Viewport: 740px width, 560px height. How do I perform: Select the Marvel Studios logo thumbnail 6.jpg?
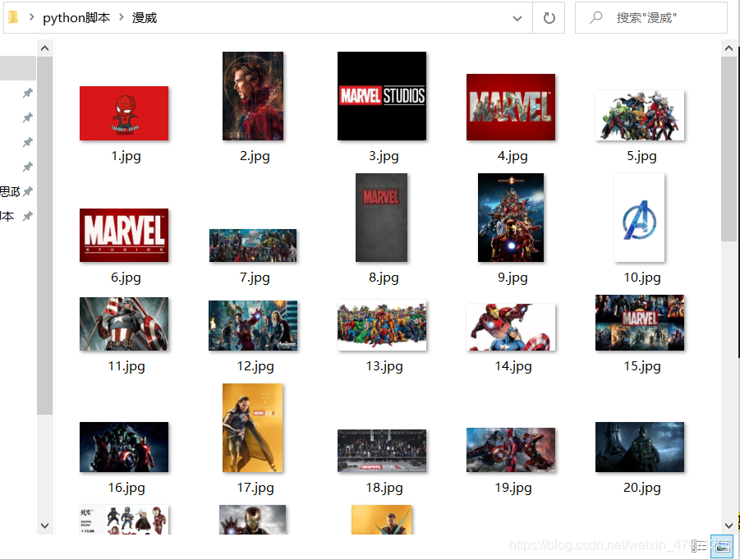click(x=124, y=235)
